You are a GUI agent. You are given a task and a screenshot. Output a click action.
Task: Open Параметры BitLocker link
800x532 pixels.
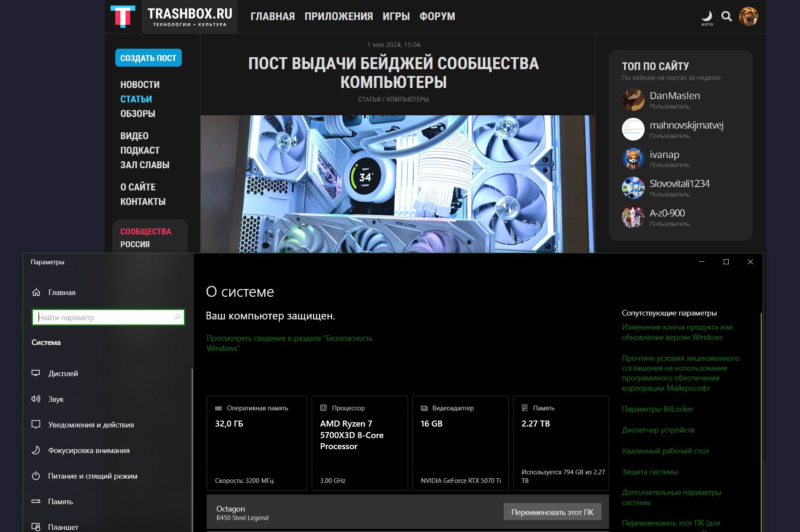(x=657, y=409)
